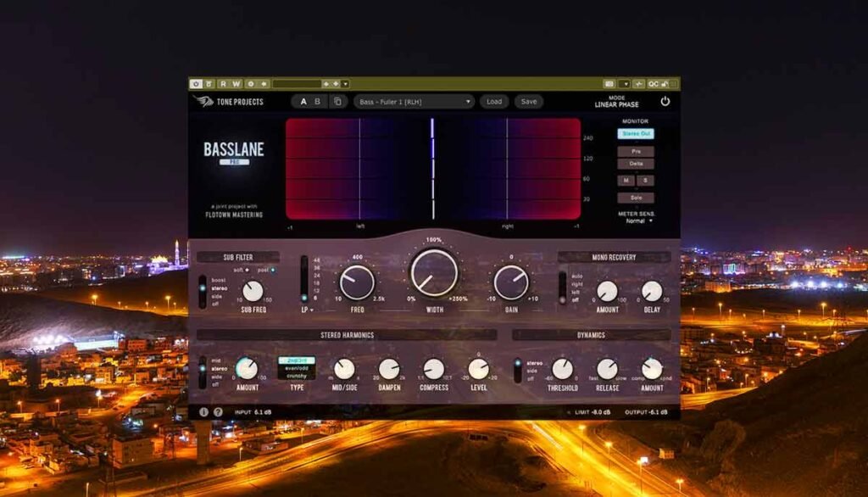
Task: Enable the Pre monitor button
Action: click(x=636, y=151)
